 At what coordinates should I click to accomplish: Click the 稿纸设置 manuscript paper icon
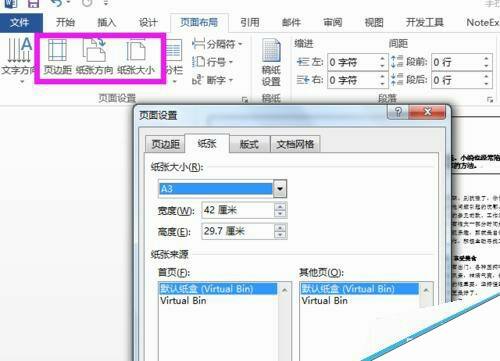271,63
